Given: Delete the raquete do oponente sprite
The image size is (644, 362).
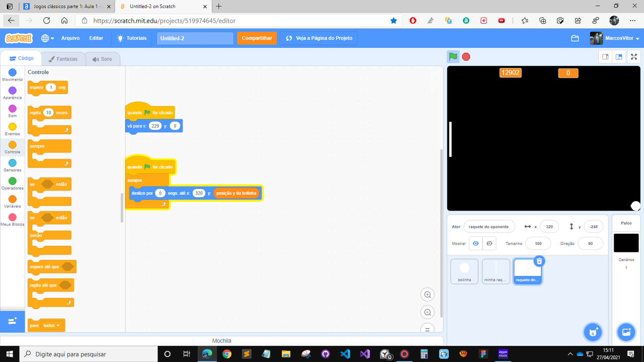Looking at the screenshot, I should click(x=539, y=261).
